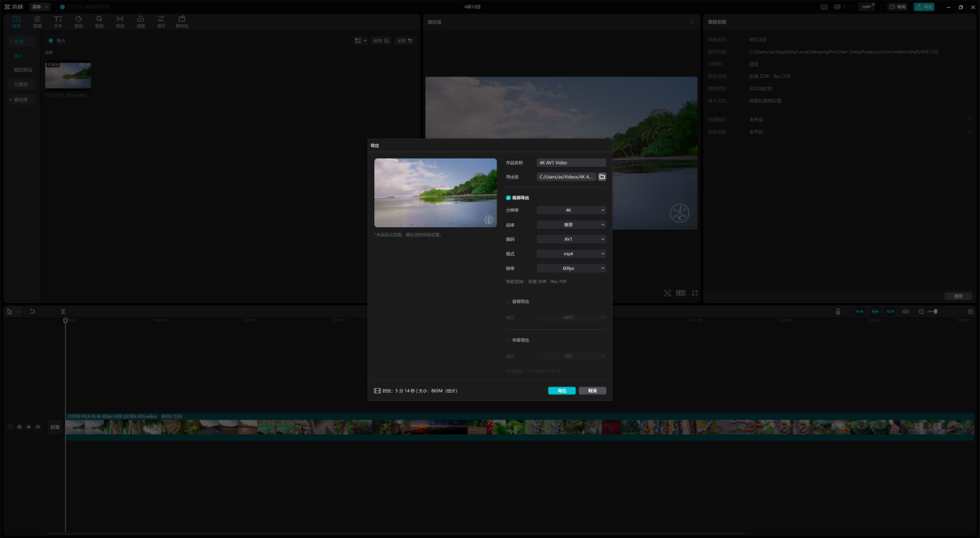980x538 pixels.
Task: Open the 菜单 menu in title bar
Action: (x=39, y=6)
